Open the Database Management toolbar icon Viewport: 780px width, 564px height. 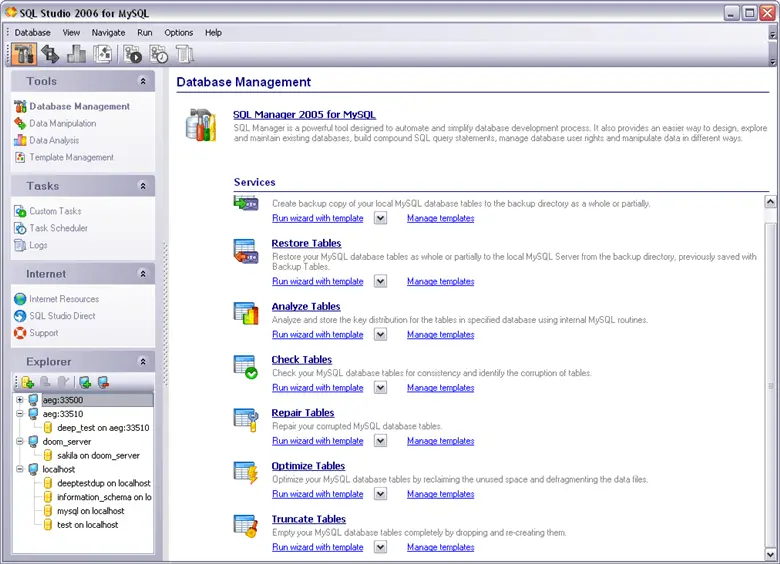[x=24, y=54]
